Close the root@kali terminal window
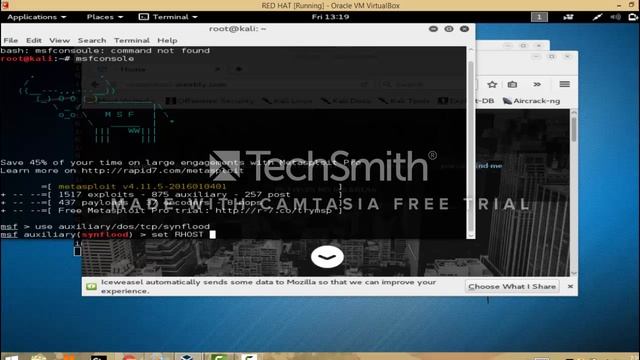The image size is (640, 360). 464,29
